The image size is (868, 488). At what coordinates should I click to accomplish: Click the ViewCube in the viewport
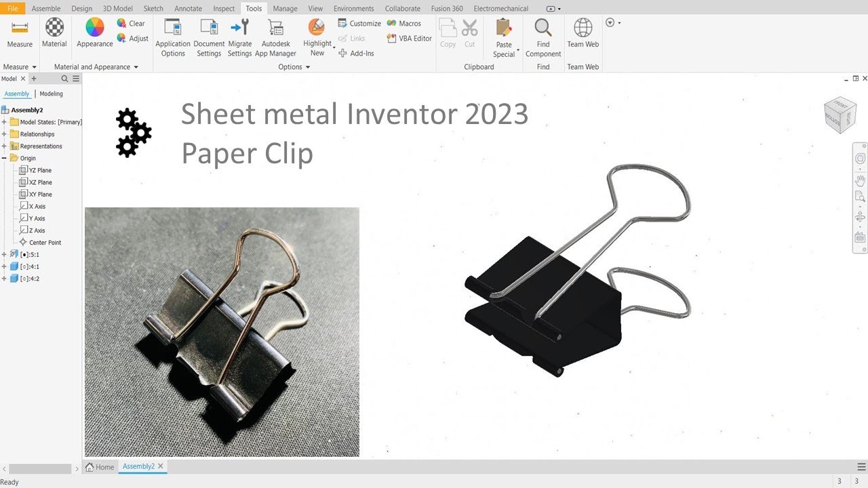(x=840, y=115)
